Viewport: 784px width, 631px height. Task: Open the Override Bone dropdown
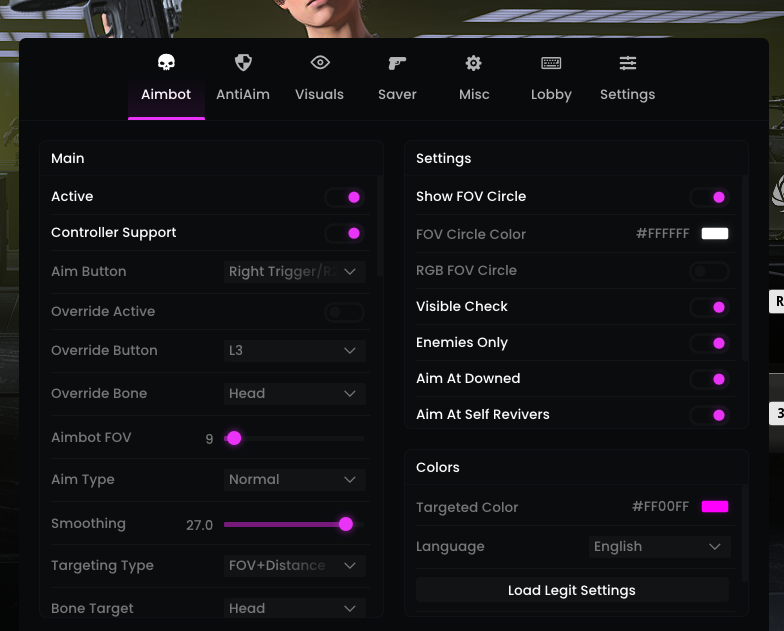(294, 394)
